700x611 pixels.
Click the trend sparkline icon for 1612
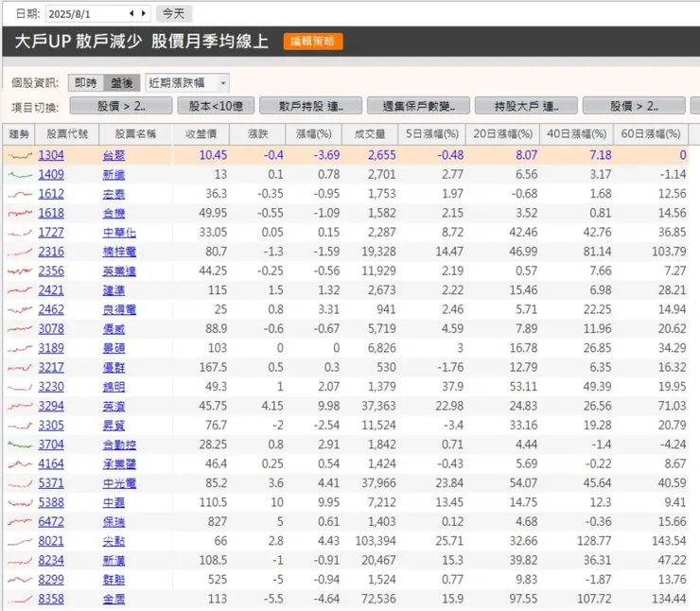(20, 194)
